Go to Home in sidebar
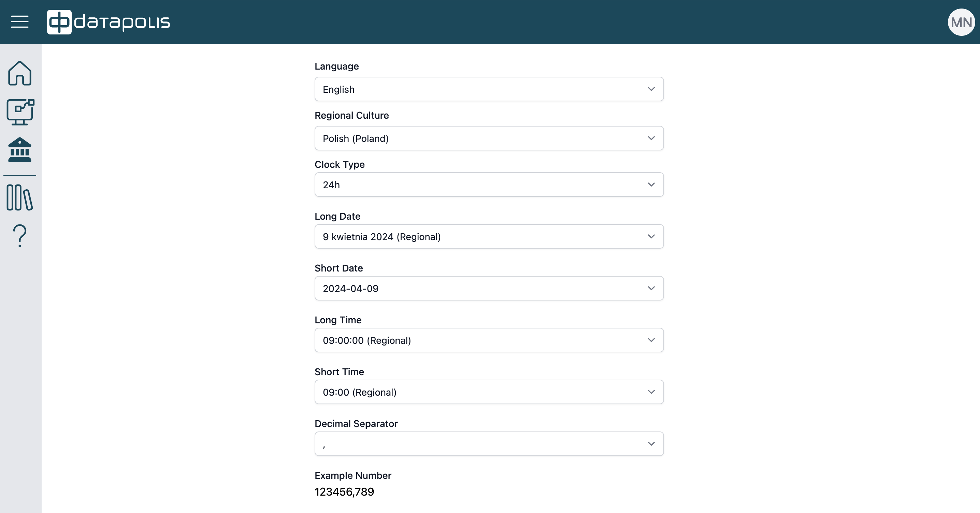 pyautogui.click(x=20, y=73)
